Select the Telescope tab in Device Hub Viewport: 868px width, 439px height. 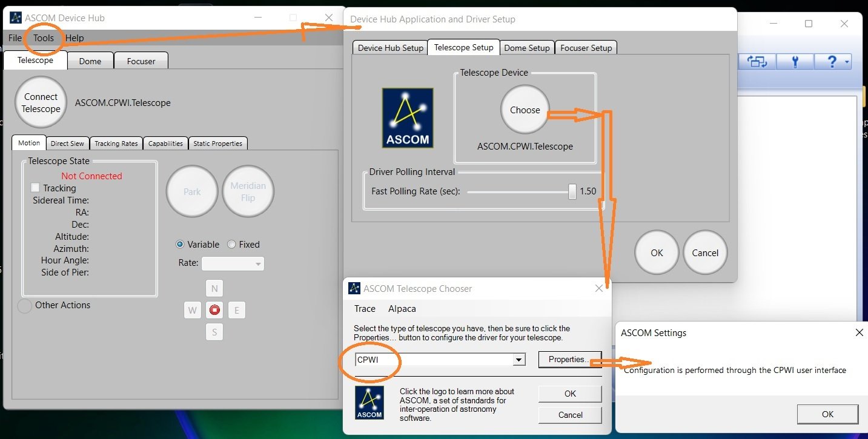[x=35, y=60]
